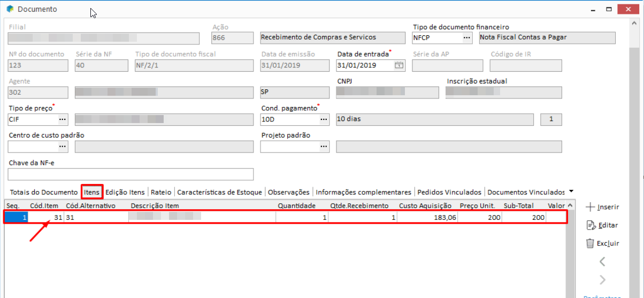Click the Documento window app icon
The image size is (644, 298).
pyautogui.click(x=10, y=9)
